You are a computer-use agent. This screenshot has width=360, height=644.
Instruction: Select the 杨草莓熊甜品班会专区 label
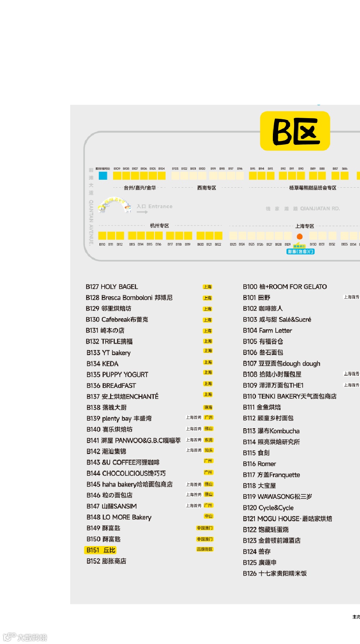click(312, 188)
